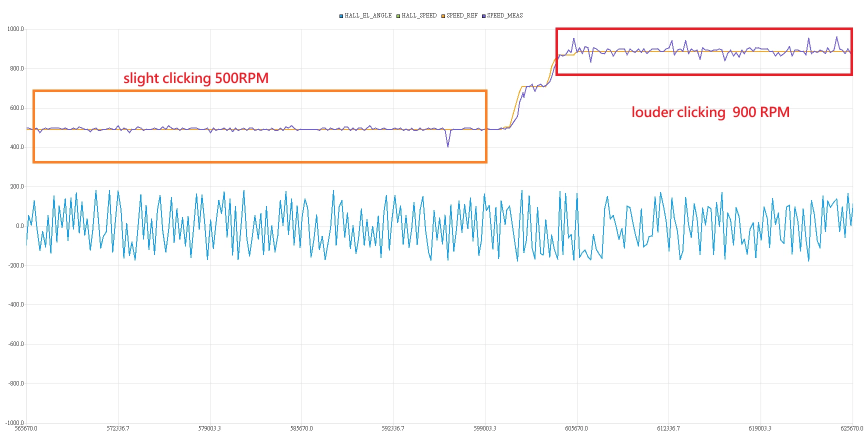This screenshot has width=868, height=439.
Task: Click the 0.0 y-axis label
Action: [x=19, y=226]
